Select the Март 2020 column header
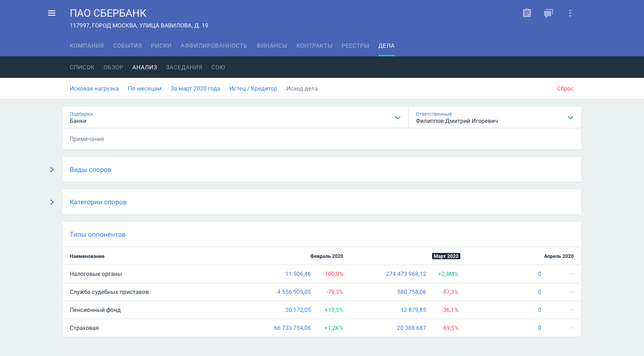 [x=446, y=256]
